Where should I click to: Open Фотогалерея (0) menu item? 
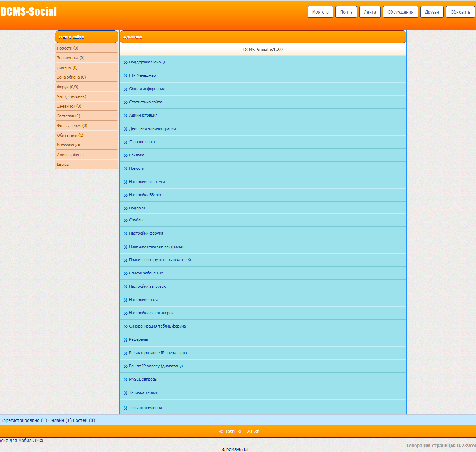(86, 126)
